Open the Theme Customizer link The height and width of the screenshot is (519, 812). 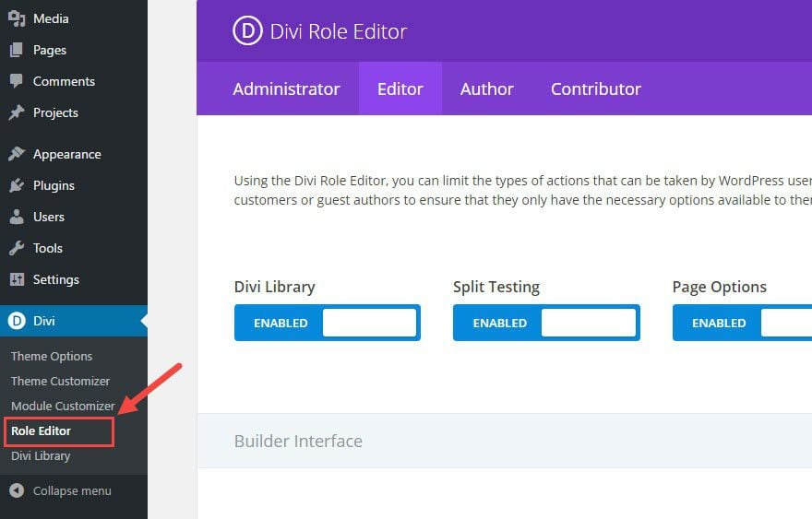pyautogui.click(x=61, y=381)
